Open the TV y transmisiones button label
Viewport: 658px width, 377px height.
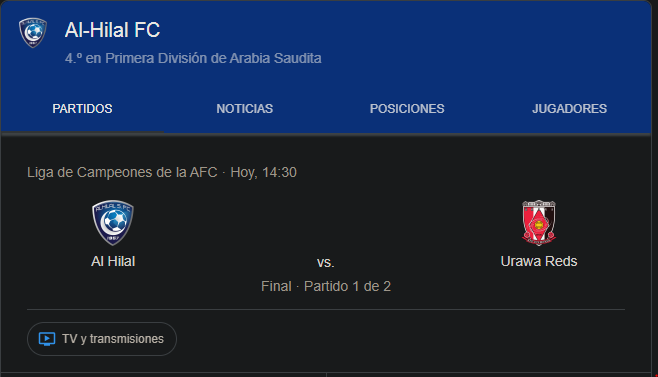(113, 339)
